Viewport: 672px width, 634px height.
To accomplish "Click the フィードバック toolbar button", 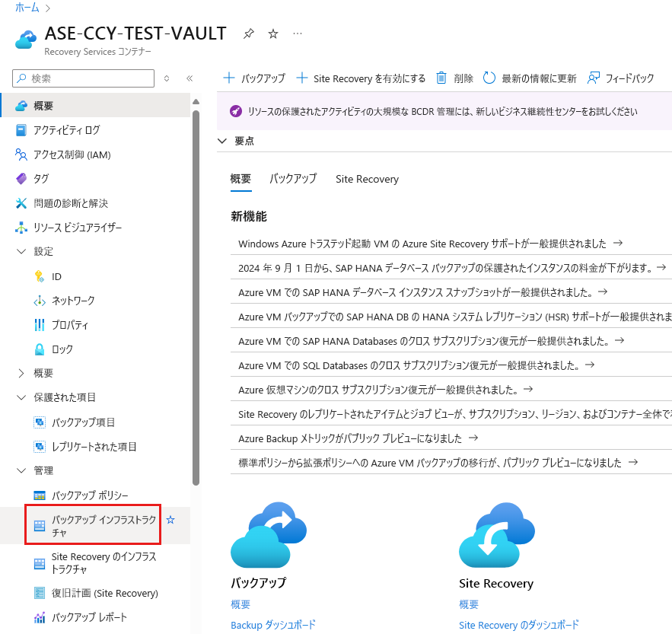I will (620, 78).
